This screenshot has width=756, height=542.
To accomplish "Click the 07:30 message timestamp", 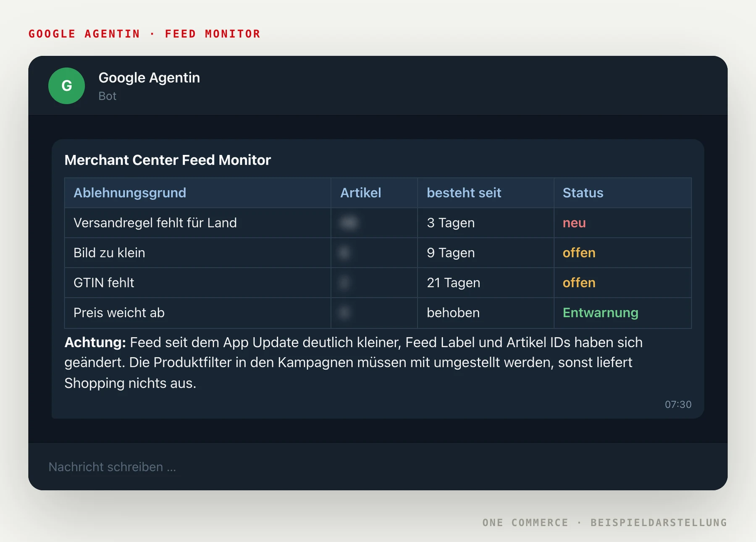I will click(678, 404).
